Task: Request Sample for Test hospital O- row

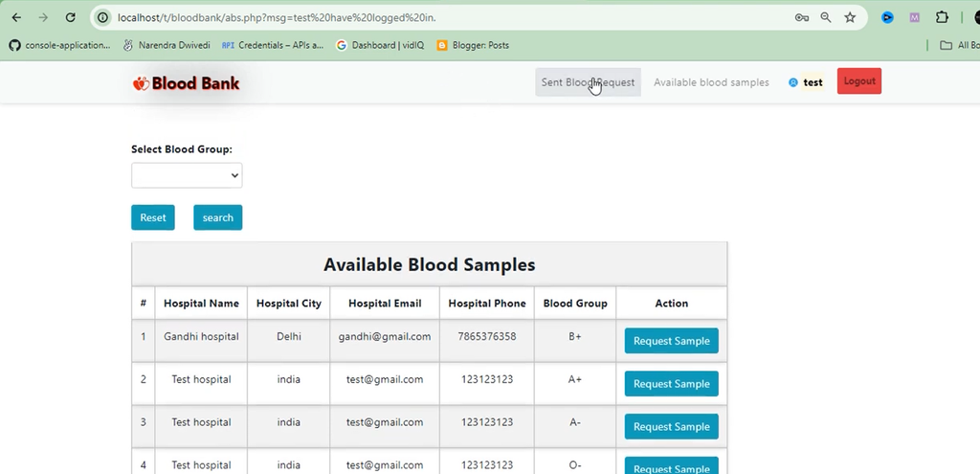Action: point(671,466)
